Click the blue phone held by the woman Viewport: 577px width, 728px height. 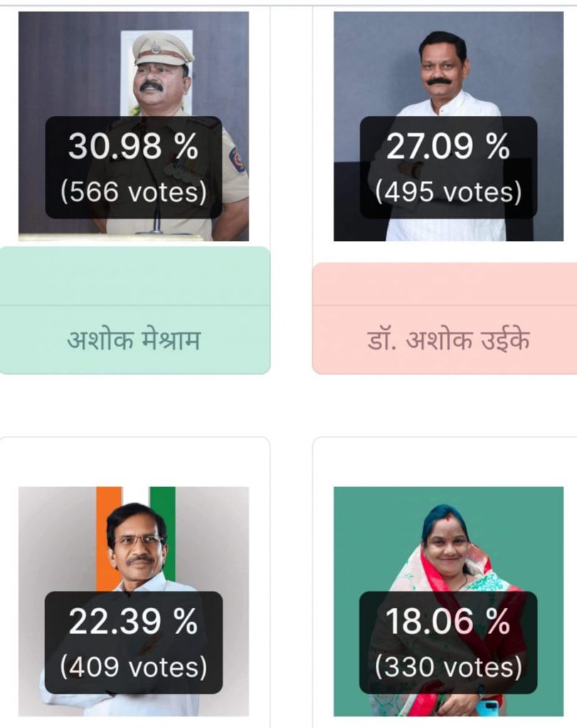coord(487,708)
